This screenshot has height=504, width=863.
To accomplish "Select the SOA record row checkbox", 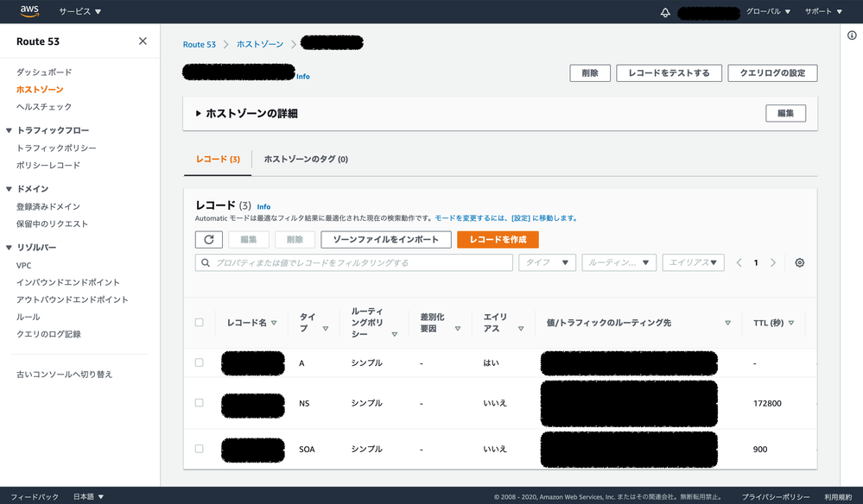I will point(200,449).
